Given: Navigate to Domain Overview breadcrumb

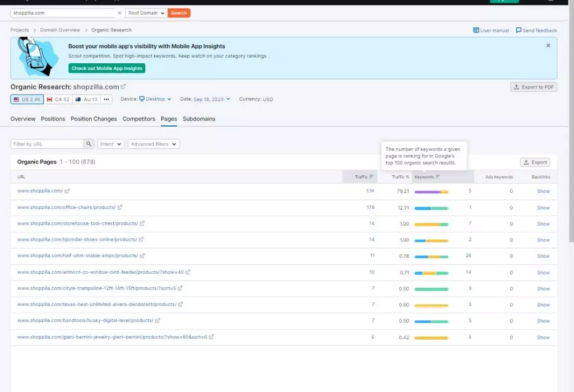Looking at the screenshot, I should (x=60, y=30).
